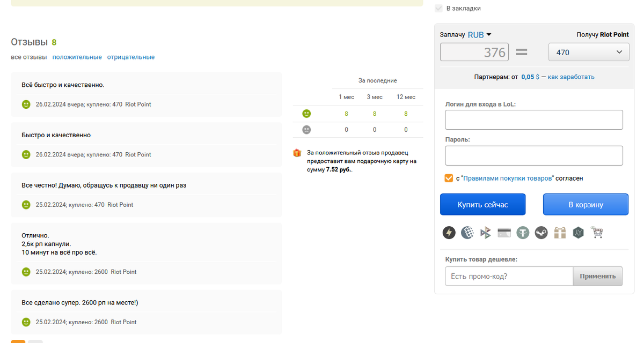Click the 'Купить товар дешевле:' label
This screenshot has height=343, width=644.
tap(481, 259)
